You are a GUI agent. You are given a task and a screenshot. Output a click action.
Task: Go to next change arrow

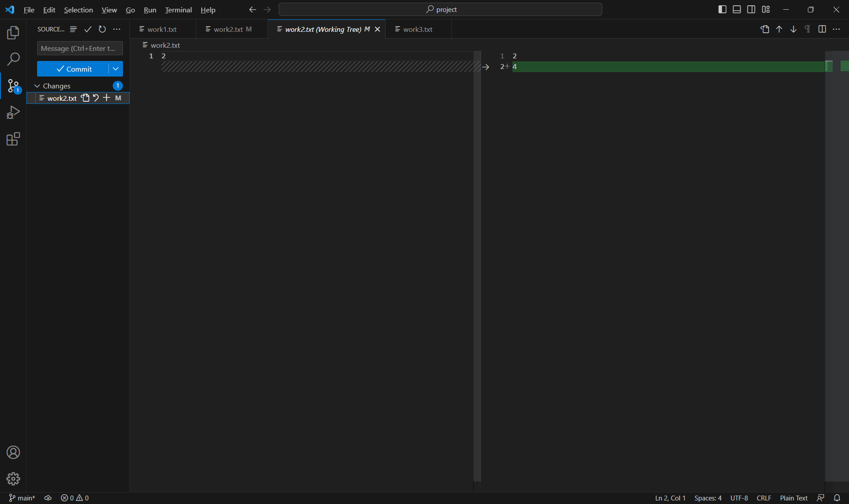793,29
